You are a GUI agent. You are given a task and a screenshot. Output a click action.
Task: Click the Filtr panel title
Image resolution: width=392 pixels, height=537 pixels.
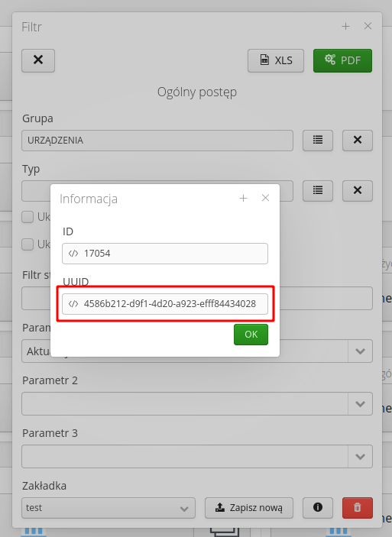click(x=31, y=27)
